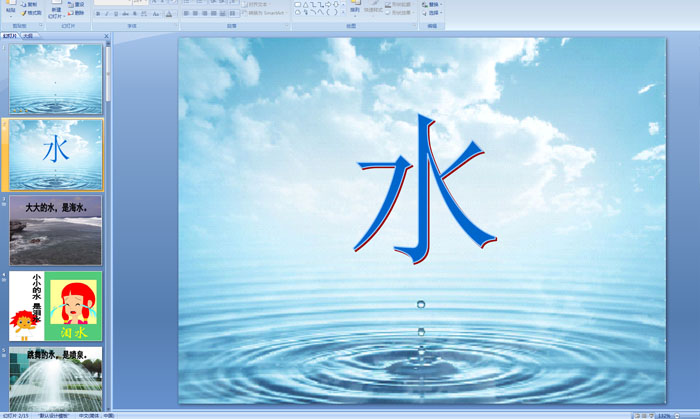Select the Format Painter brush icon

click(24, 13)
